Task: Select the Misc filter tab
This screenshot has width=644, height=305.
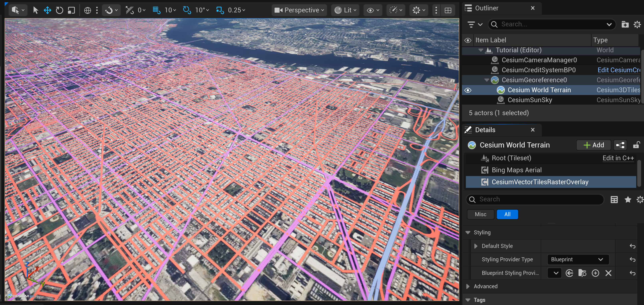Action: tap(480, 214)
